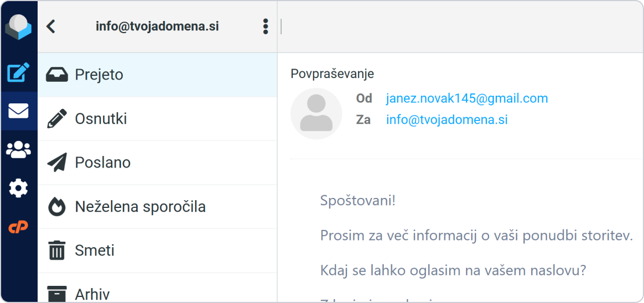Click the line starting Prosim za več informacij
Screen dimensions: 644x303
point(476,236)
